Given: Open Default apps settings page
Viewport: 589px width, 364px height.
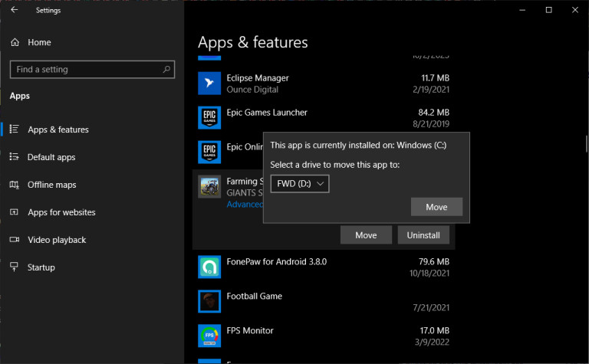Looking at the screenshot, I should click(x=51, y=157).
